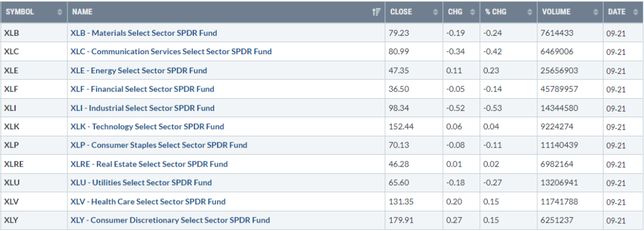
Task: Open XLRE Real Estate Select Sector link
Action: [148, 164]
